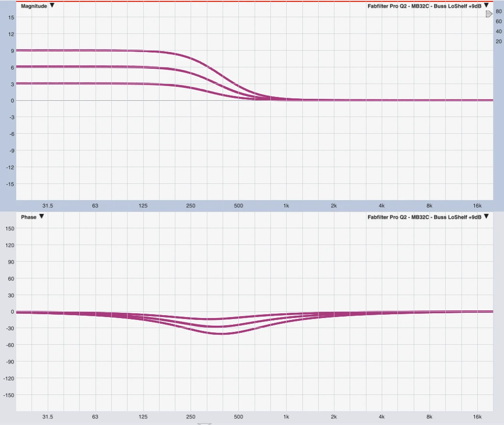The width and height of the screenshot is (504, 425).
Task: Open the Phase graph type dropdown arrow
Action: click(x=42, y=217)
